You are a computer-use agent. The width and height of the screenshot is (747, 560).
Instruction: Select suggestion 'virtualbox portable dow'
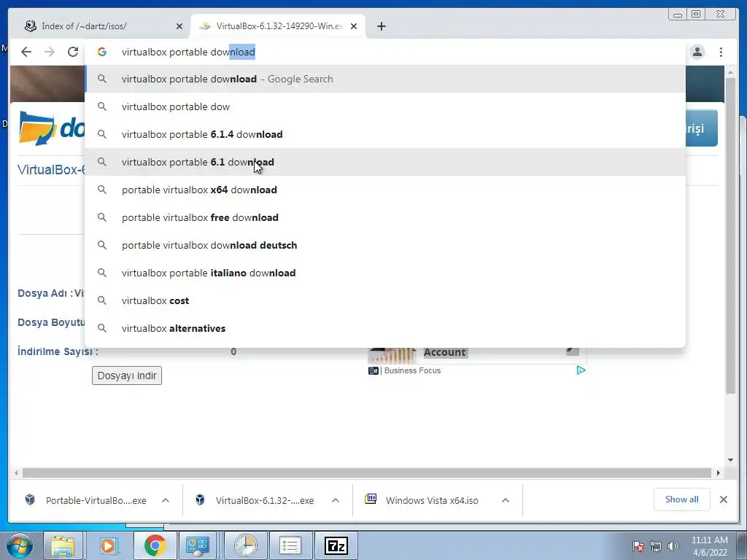pyautogui.click(x=385, y=106)
